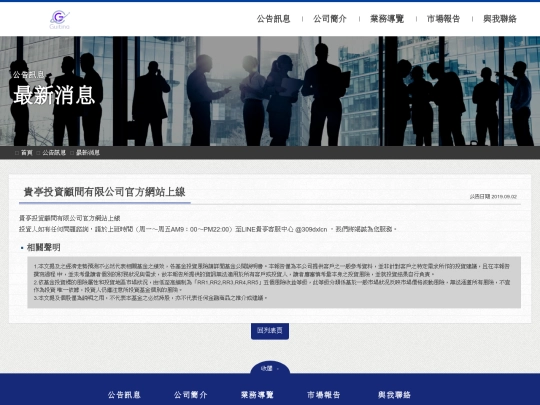Collapse footer with the 收闔 tab

pyautogui.click(x=270, y=368)
